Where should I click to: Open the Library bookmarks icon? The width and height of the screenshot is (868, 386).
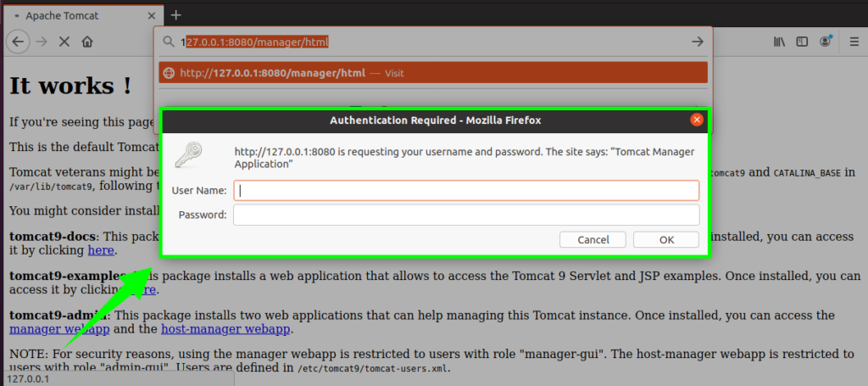[x=780, y=42]
